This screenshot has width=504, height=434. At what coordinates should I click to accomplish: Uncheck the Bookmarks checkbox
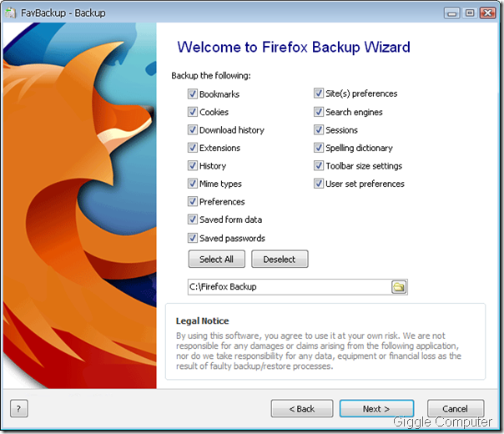point(192,93)
